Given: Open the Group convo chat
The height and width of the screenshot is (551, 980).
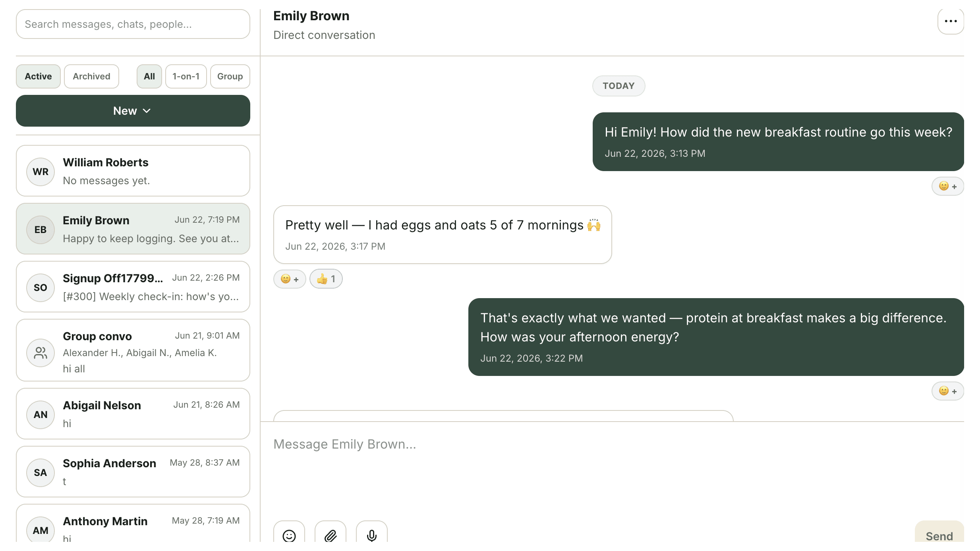Looking at the screenshot, I should 133,350.
